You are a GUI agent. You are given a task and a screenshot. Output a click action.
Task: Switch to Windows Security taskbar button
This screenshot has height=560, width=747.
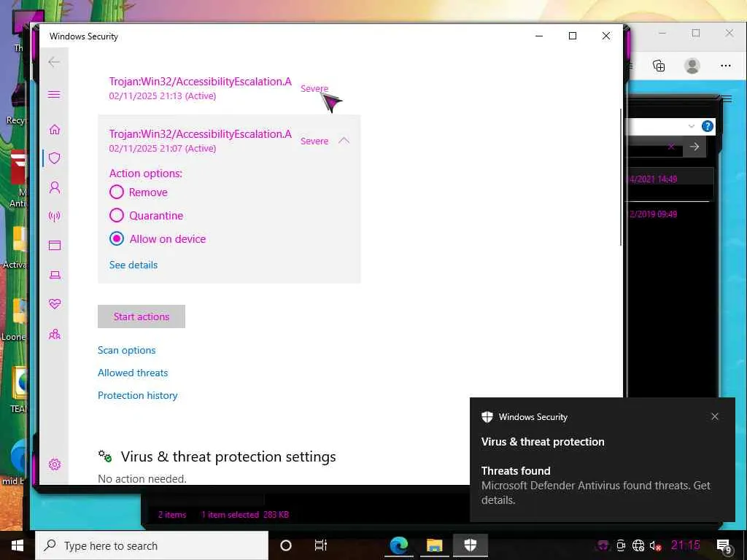[x=471, y=545]
